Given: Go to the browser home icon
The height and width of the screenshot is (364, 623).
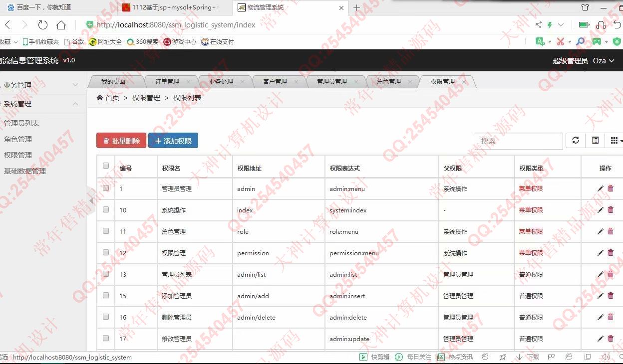Looking at the screenshot, I should click(61, 25).
